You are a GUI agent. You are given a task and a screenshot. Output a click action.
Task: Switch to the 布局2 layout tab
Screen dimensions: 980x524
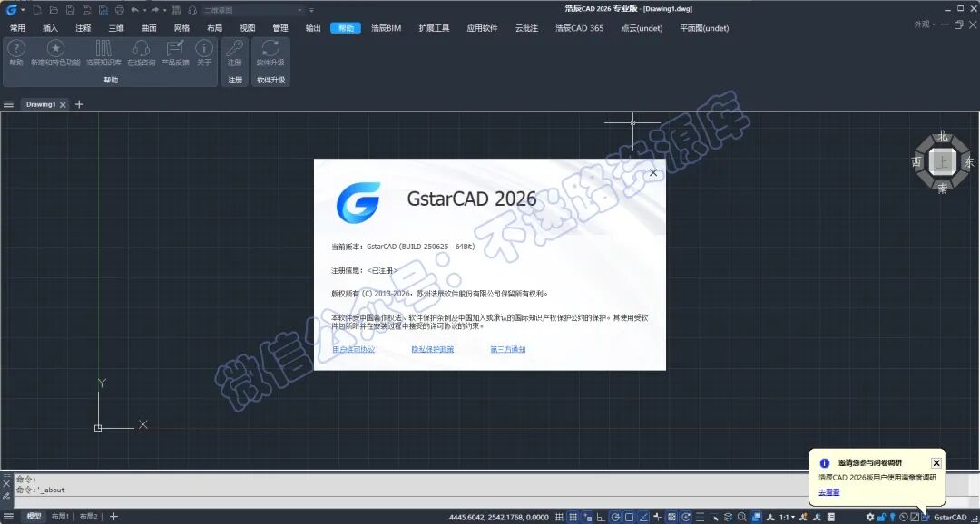(88, 517)
